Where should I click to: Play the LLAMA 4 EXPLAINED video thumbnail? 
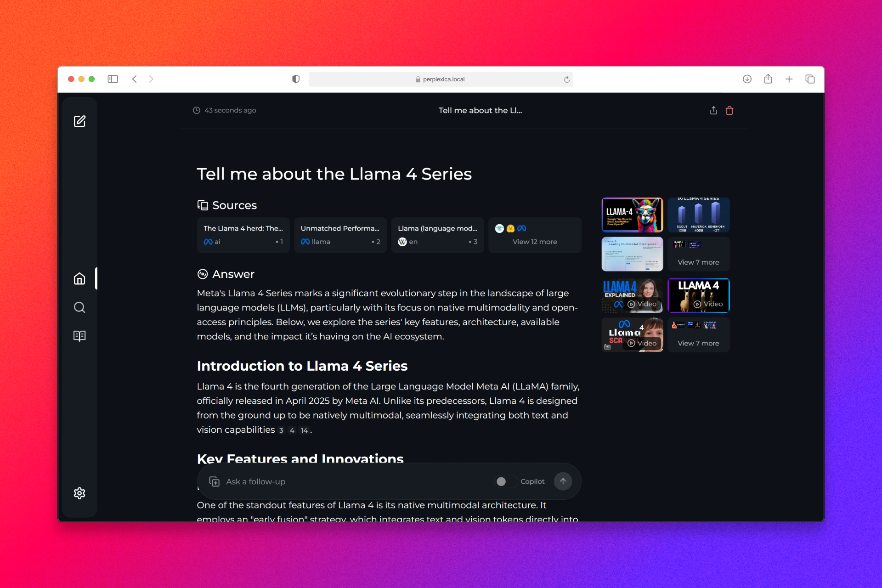(x=632, y=295)
